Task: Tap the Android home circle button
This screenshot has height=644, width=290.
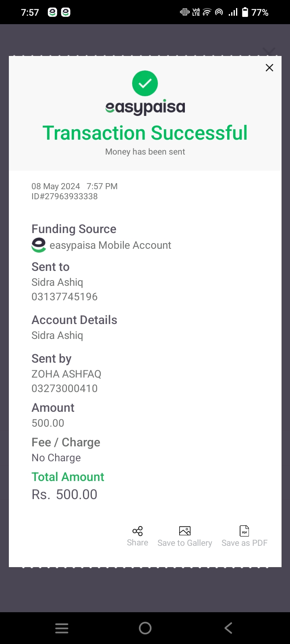Action: [x=145, y=628]
